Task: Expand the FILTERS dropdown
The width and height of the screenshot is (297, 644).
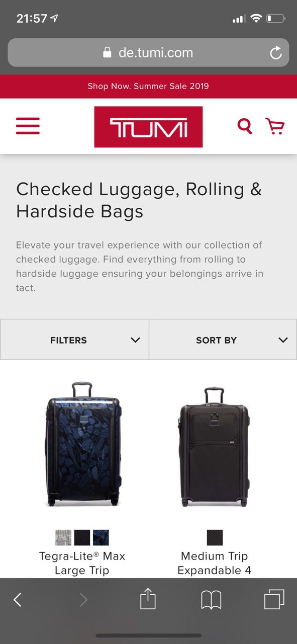Action: [x=74, y=340]
